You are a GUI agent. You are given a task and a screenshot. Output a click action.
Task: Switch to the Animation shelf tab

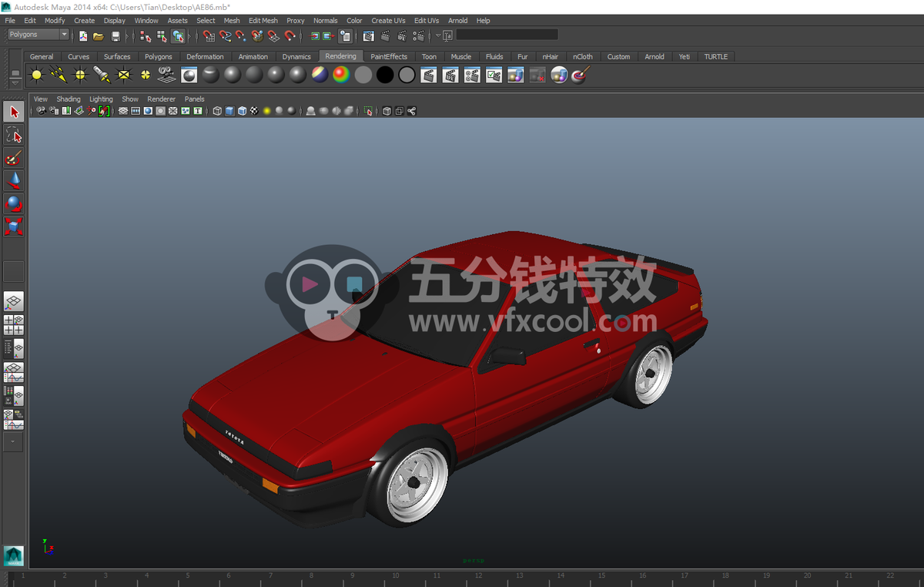point(253,56)
